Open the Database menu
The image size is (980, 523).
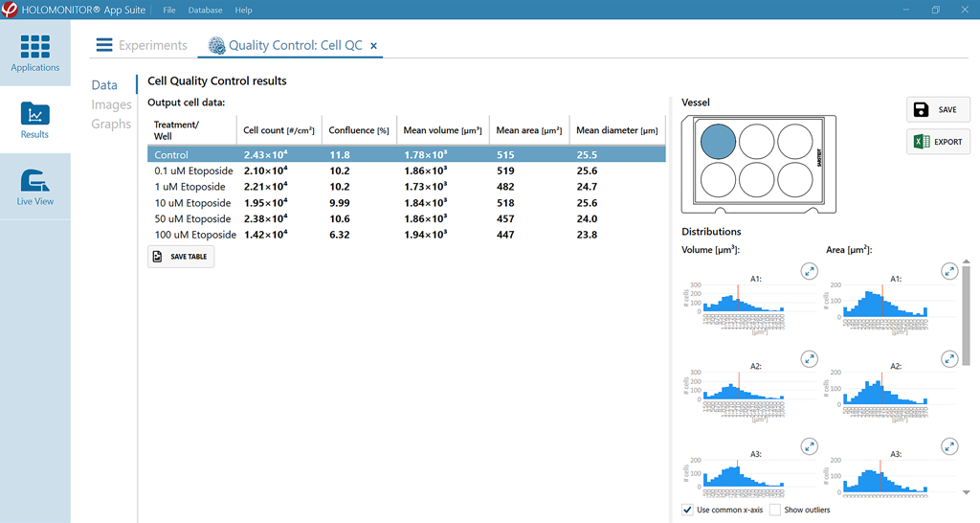click(x=205, y=10)
